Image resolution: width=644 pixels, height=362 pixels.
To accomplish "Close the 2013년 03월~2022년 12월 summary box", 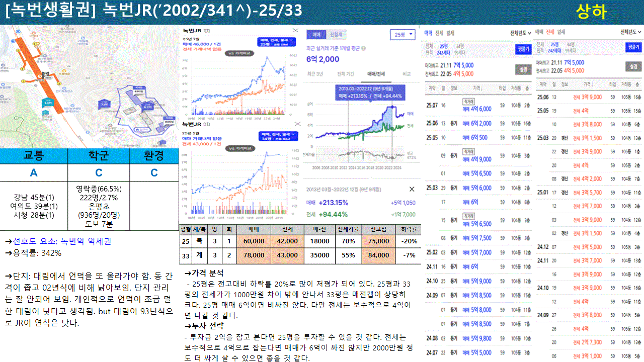I will (412, 189).
